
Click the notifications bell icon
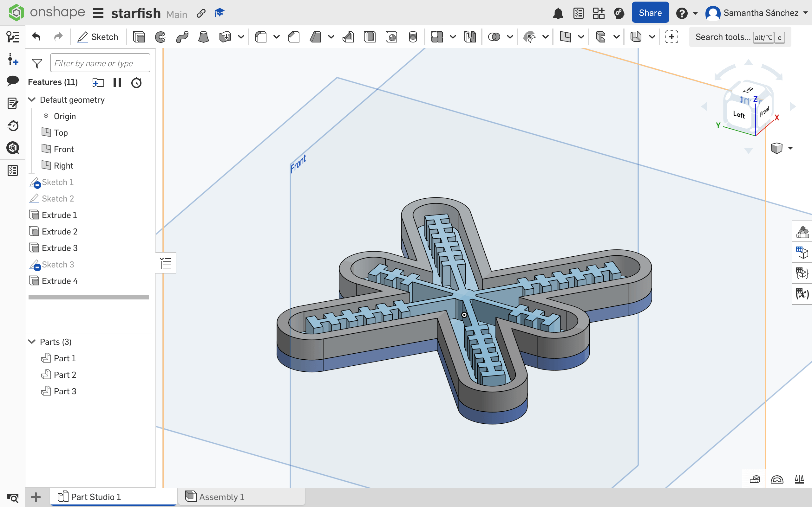[x=558, y=13]
